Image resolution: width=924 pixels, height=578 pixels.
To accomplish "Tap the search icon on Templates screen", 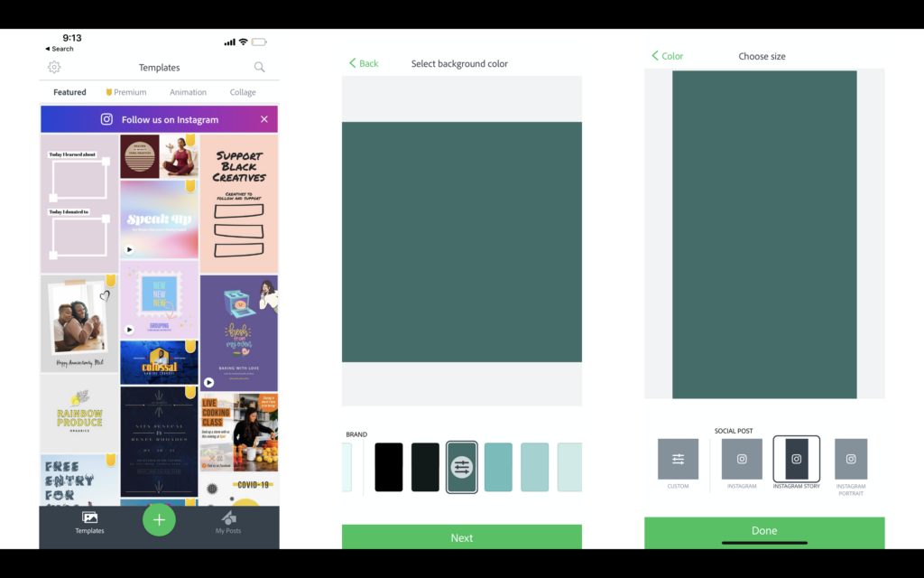I will [260, 67].
